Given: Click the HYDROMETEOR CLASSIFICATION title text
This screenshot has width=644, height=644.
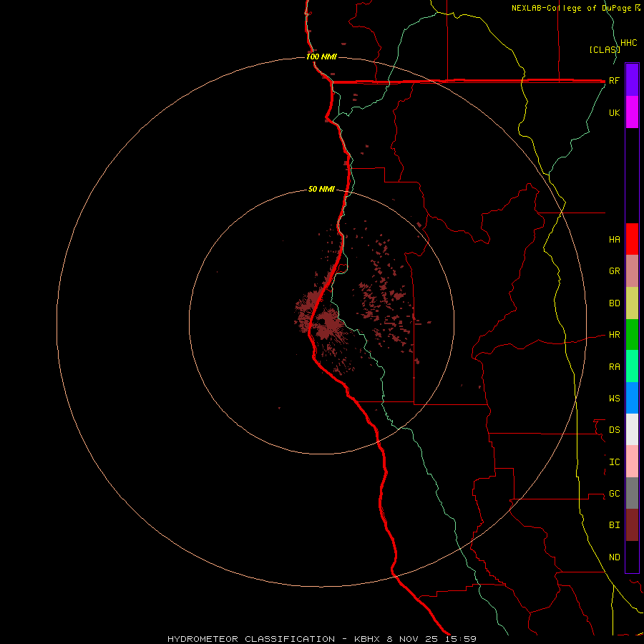Looking at the screenshot, I should 251,639.
